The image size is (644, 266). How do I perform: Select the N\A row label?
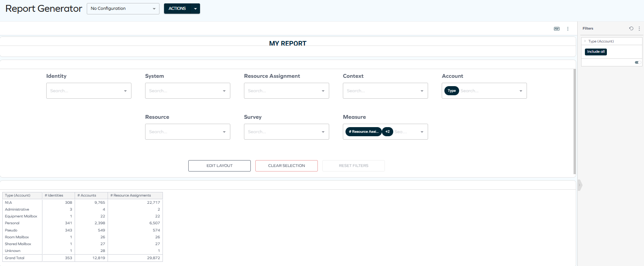[x=8, y=203]
